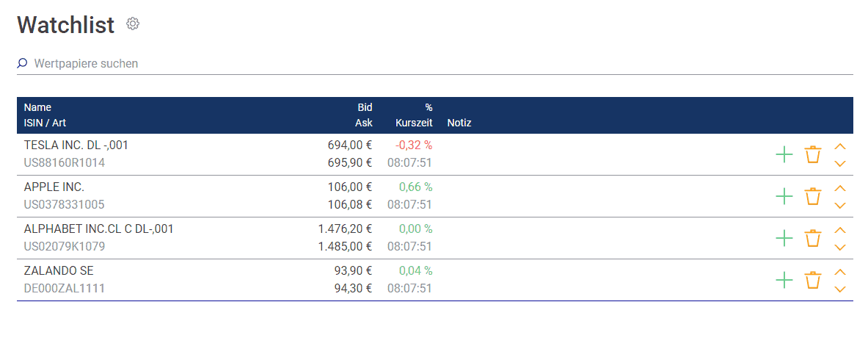The width and height of the screenshot is (868, 349).
Task: Move TESLA INC. down with the down arrow
Action: (x=840, y=163)
